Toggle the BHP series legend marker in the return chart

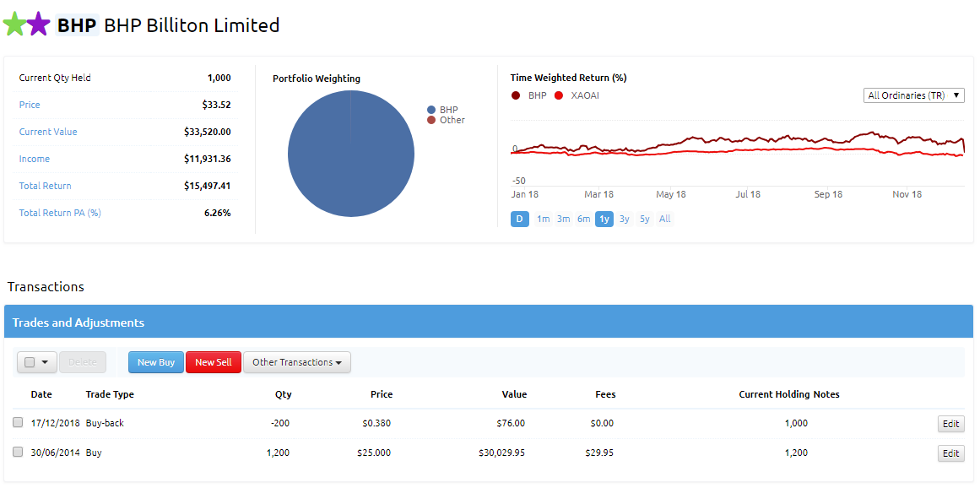click(517, 95)
